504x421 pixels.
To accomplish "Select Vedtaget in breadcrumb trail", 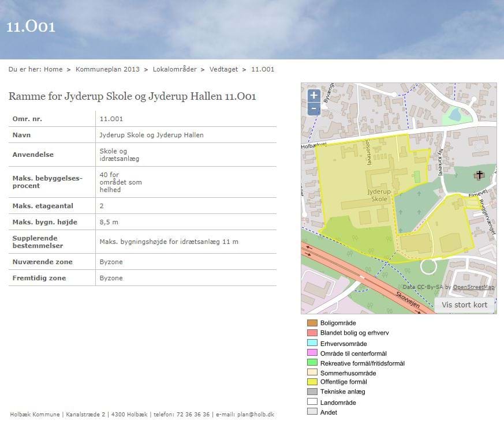I will 224,69.
